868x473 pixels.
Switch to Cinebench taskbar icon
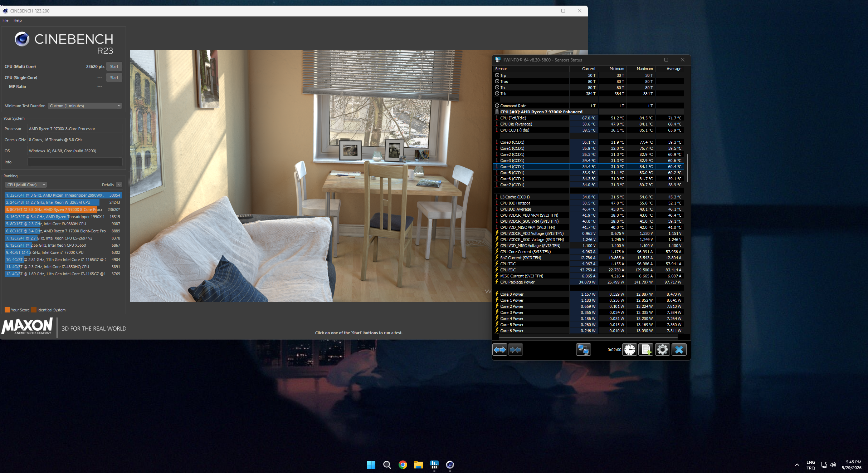[x=450, y=465]
